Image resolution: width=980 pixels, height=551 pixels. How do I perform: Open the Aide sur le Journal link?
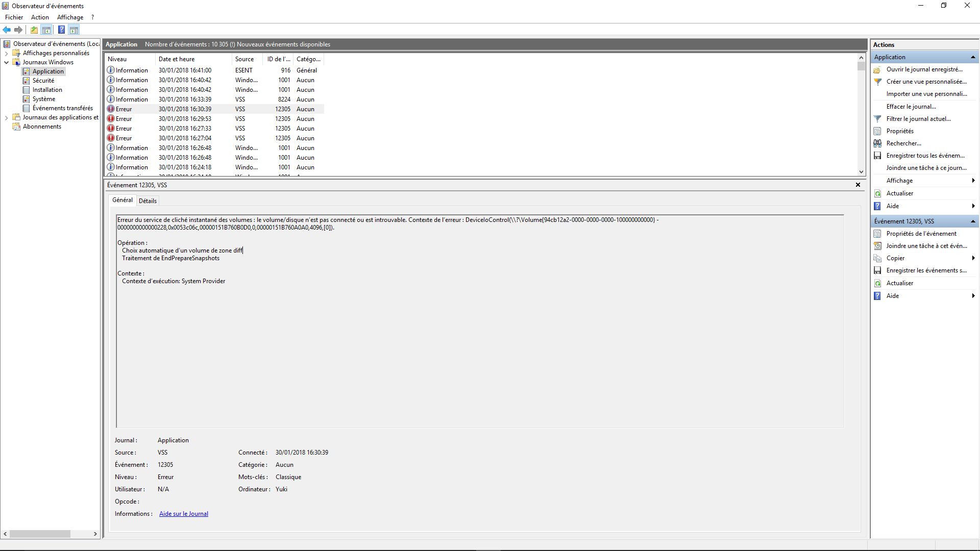[x=184, y=514]
